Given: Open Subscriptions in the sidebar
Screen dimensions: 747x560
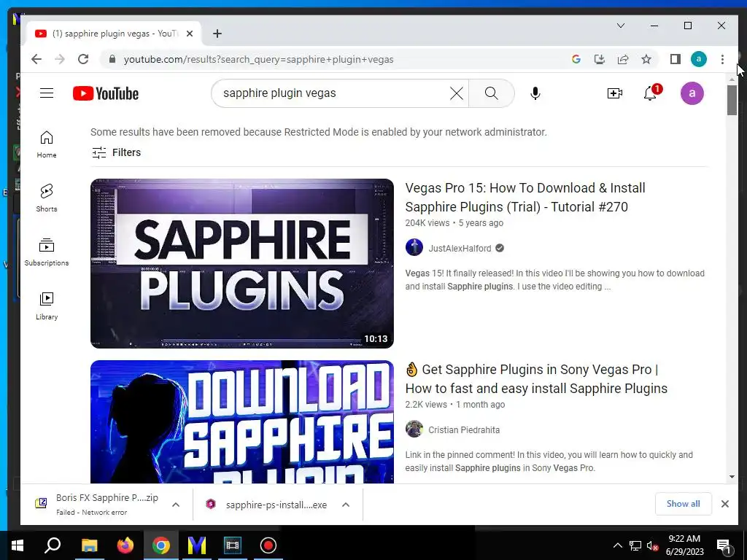Looking at the screenshot, I should (x=47, y=252).
